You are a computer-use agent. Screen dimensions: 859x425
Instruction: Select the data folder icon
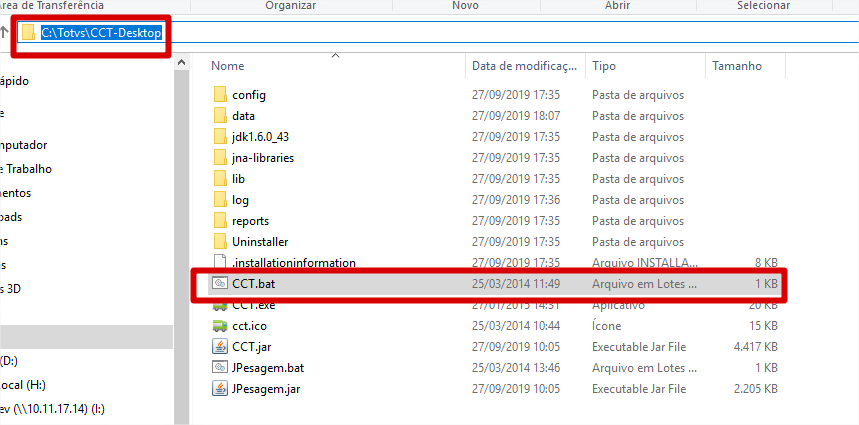pos(220,116)
